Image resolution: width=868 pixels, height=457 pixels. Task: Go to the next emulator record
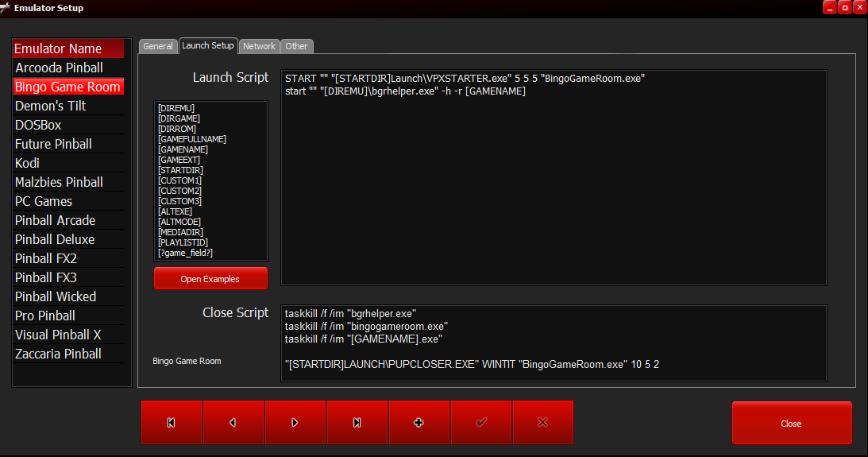[x=295, y=423]
